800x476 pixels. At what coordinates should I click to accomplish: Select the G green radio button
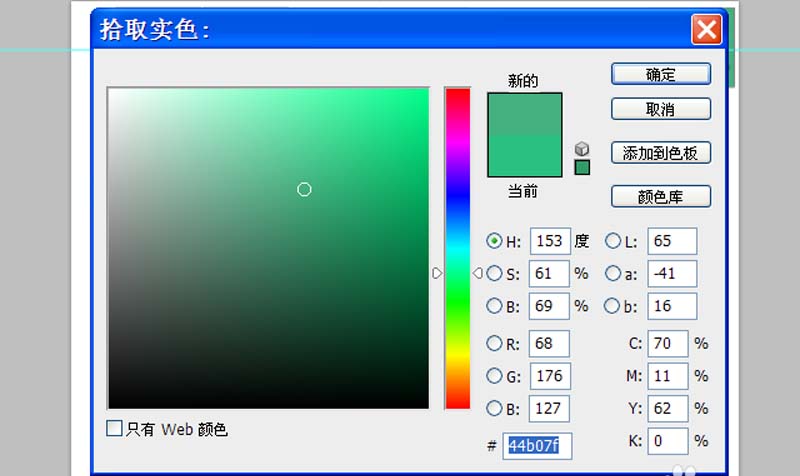tap(494, 376)
